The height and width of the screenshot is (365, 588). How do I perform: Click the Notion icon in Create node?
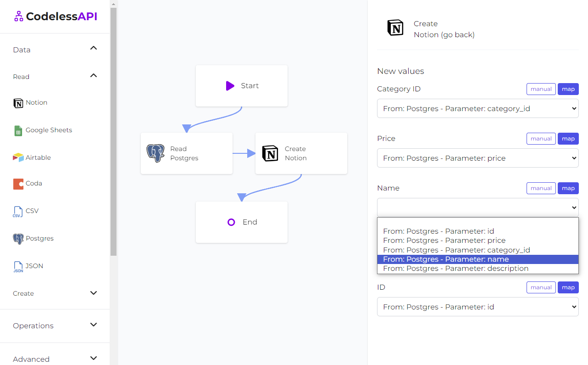pos(270,153)
